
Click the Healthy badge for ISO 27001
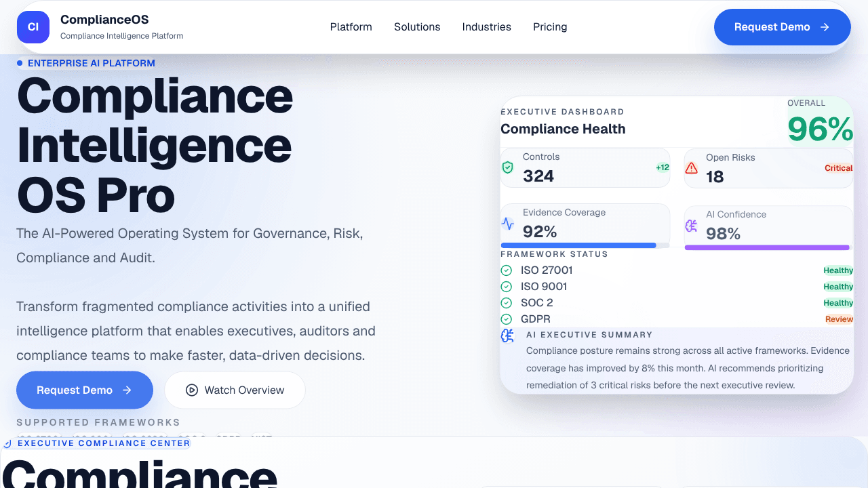click(838, 270)
